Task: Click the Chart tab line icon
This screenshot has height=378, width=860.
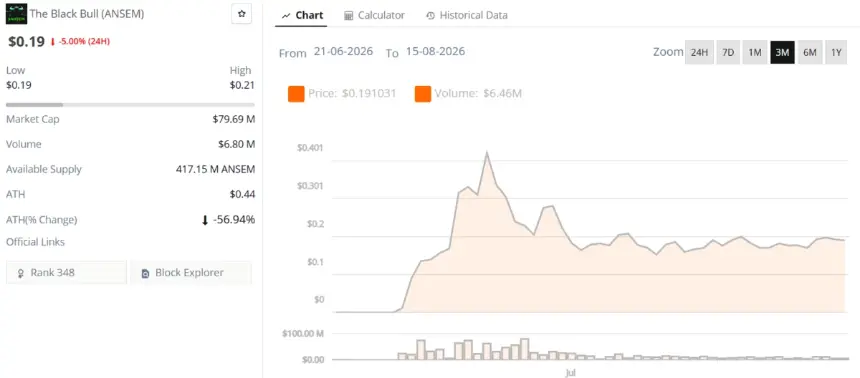Action: coord(286,16)
